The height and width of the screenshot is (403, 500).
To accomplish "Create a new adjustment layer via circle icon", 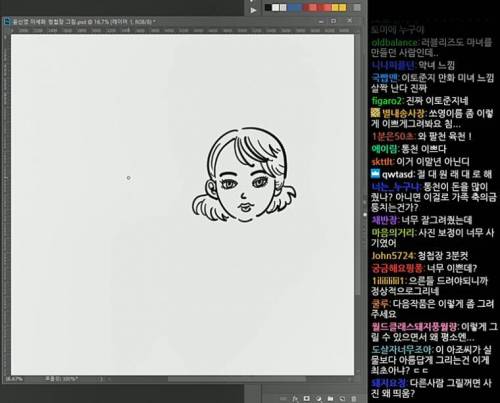I will (319, 399).
